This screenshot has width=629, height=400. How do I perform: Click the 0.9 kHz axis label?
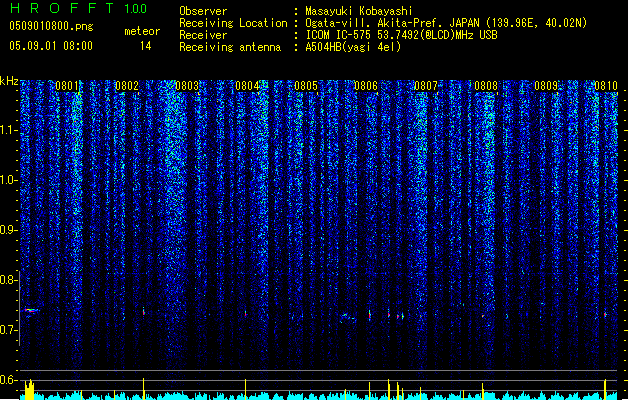[8, 230]
